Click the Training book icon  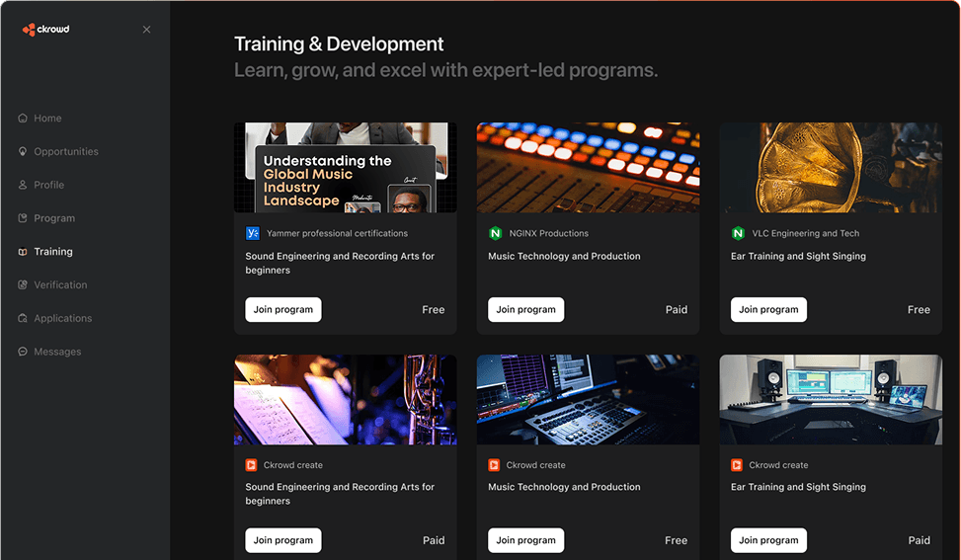[23, 251]
